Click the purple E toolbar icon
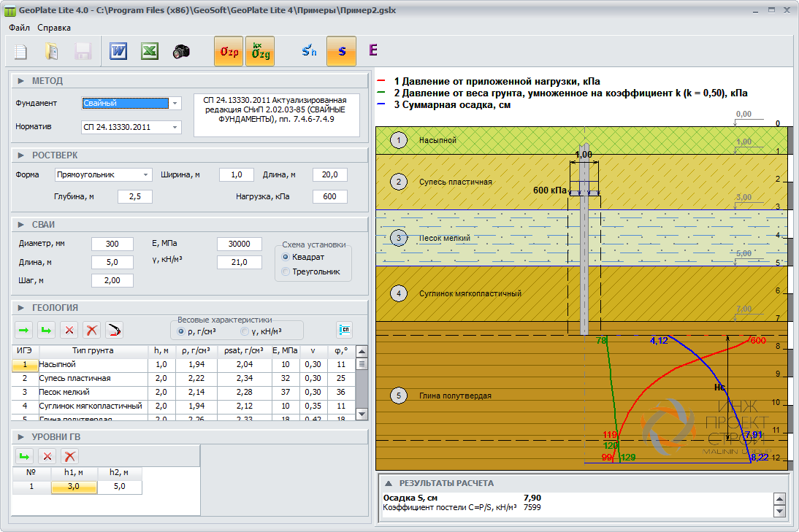 (x=373, y=50)
